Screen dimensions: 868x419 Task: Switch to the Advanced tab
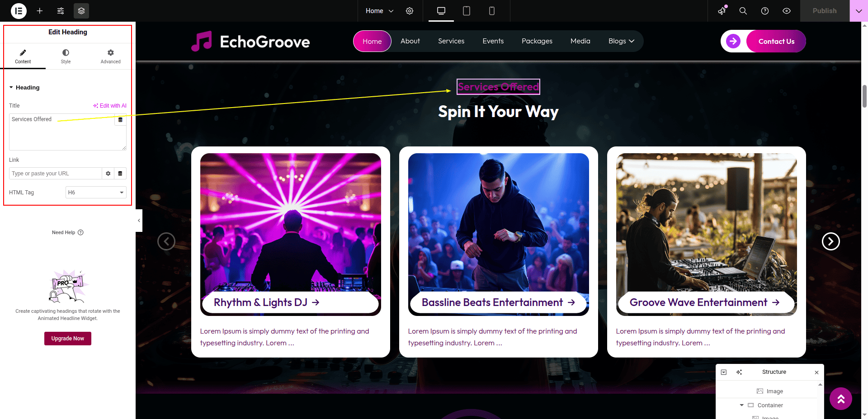click(x=110, y=56)
